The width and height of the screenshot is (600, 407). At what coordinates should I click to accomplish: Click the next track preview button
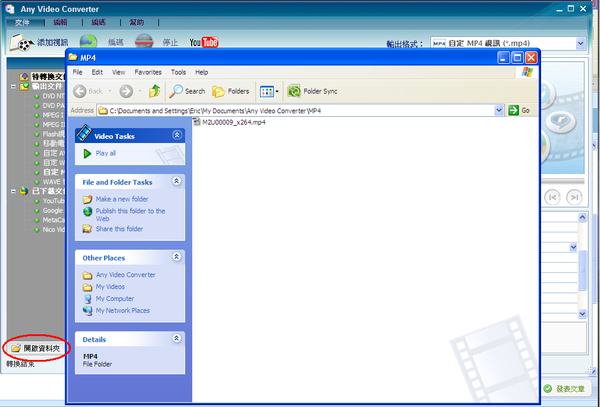pos(574,197)
